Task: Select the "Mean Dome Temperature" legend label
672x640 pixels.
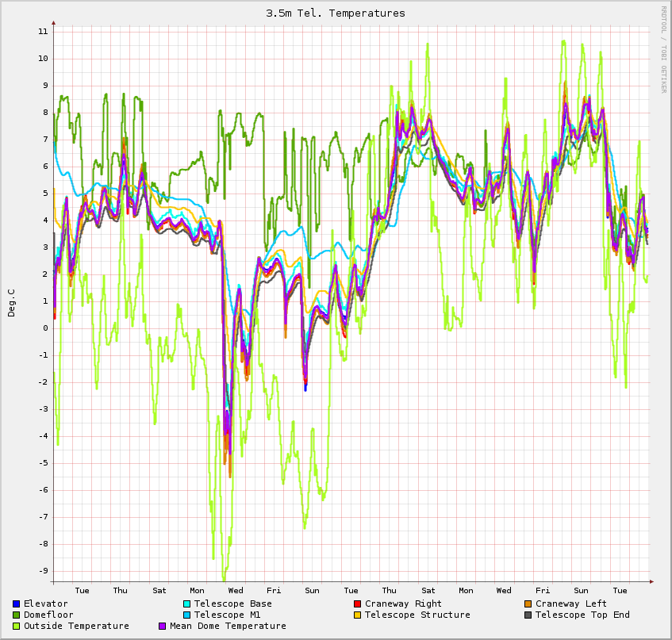Action: tap(228, 627)
